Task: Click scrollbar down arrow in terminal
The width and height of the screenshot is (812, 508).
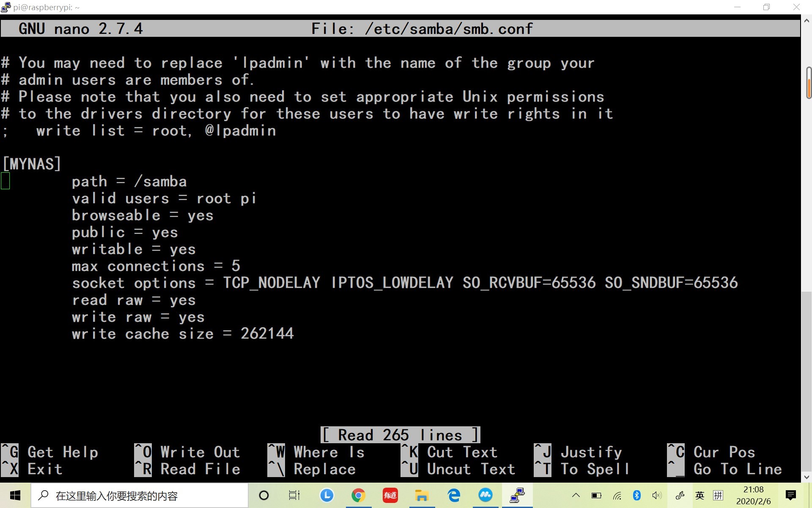Action: (807, 477)
